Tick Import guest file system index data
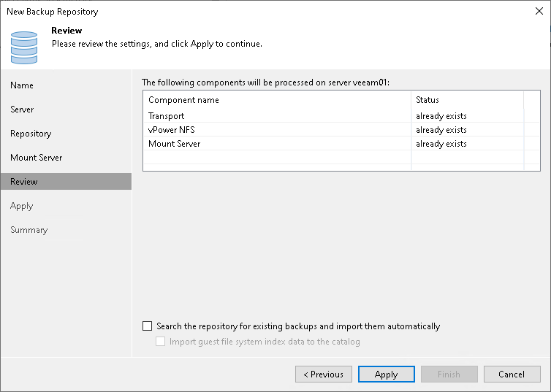551x392 pixels. tap(161, 342)
